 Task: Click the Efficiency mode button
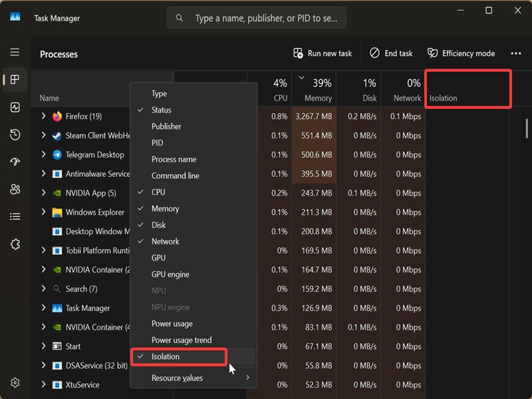point(461,53)
